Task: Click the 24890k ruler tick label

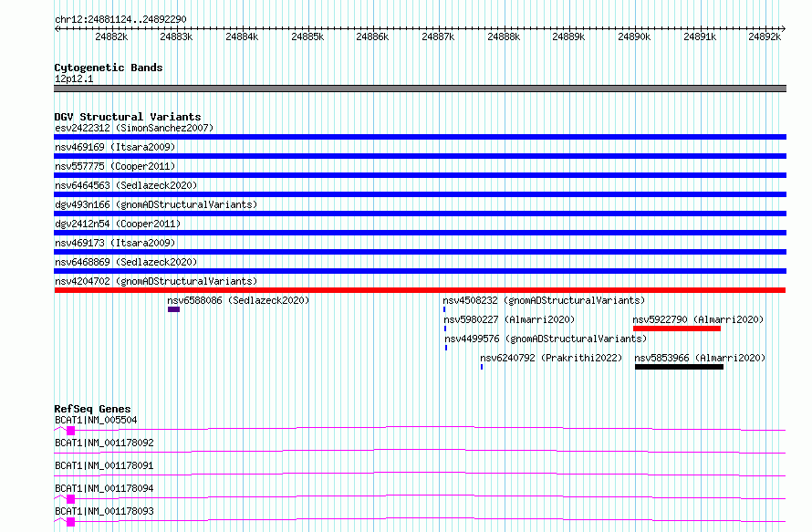Action: 634,37
